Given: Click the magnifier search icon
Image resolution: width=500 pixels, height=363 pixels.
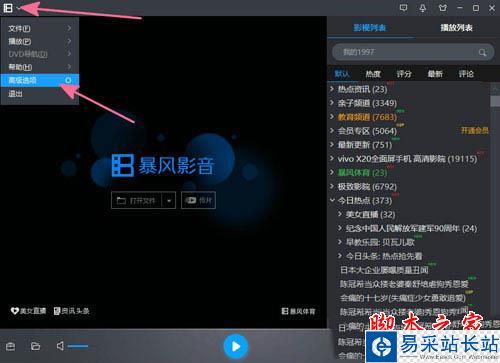Looking at the screenshot, I should click(482, 52).
